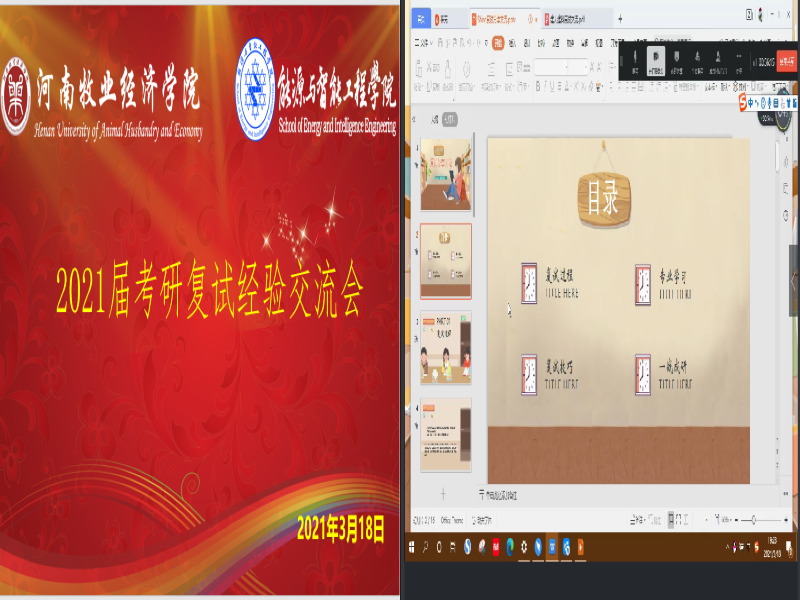Open a new tab with plus button
This screenshot has height=600, width=800.
(620, 18)
